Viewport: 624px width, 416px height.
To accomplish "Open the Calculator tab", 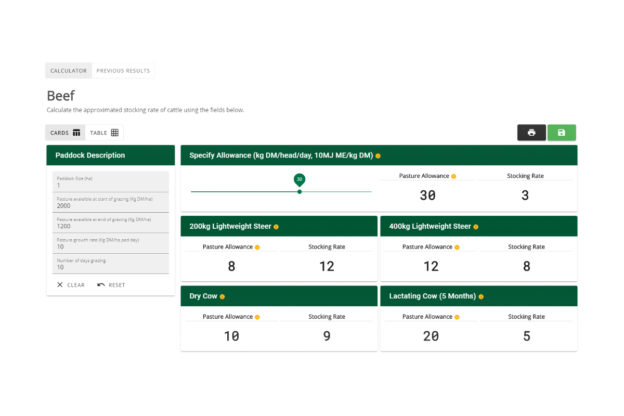I will pos(68,71).
